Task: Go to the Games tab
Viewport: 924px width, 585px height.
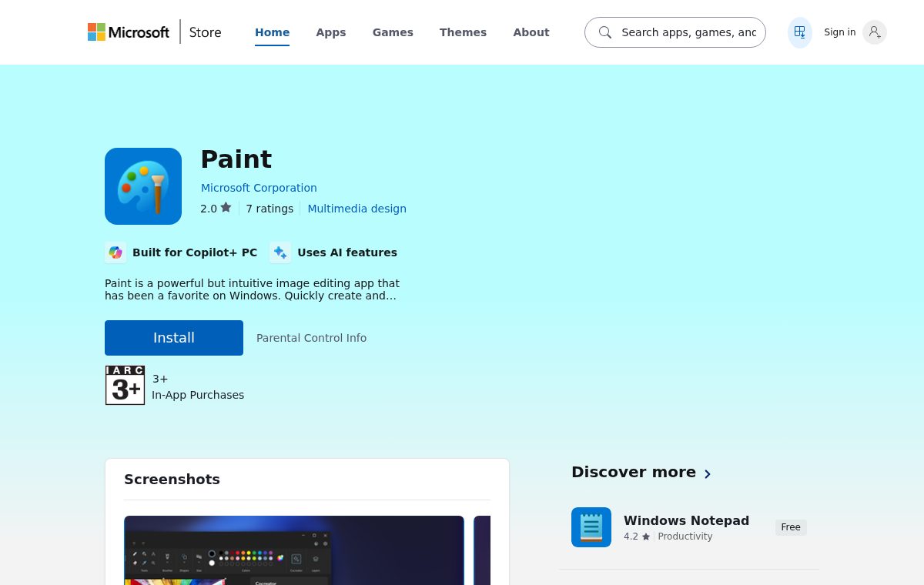Action: [x=393, y=32]
